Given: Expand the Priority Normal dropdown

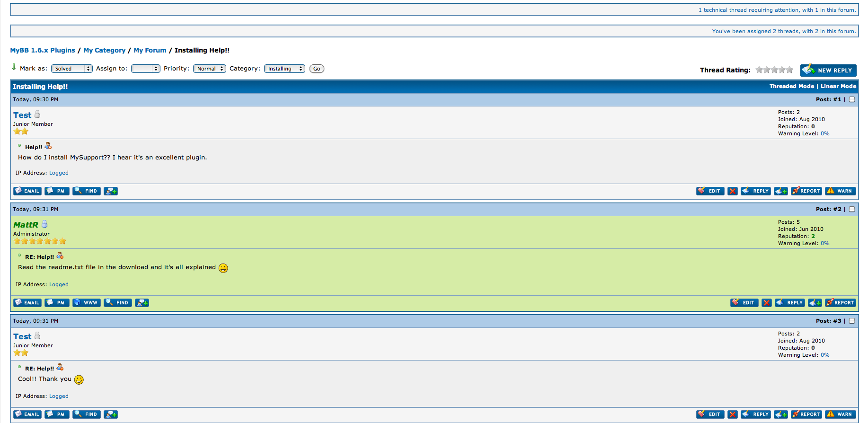Looking at the screenshot, I should coord(209,69).
